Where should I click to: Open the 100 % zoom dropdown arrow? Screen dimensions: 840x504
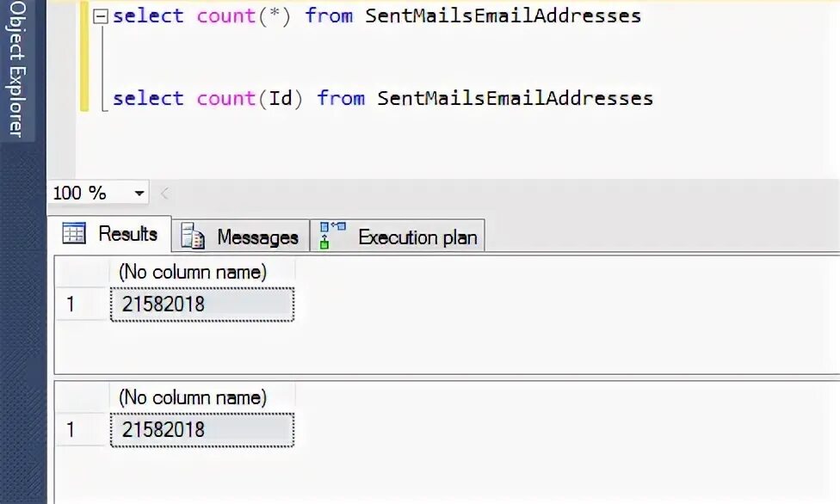point(139,194)
